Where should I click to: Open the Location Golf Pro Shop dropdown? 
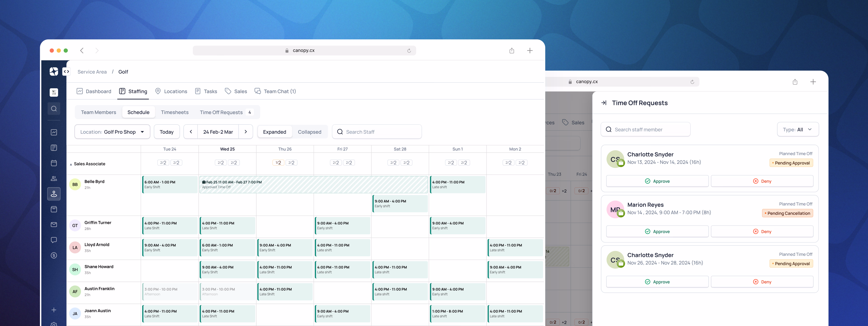pos(112,132)
